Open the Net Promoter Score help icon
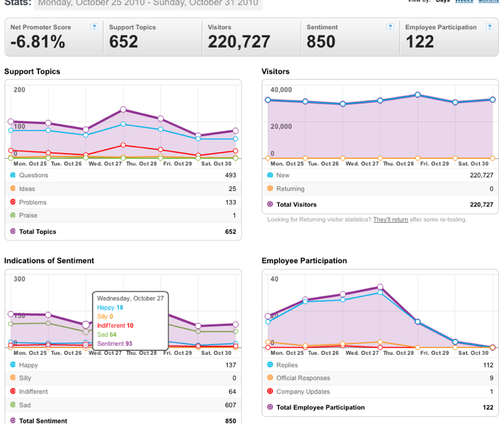 click(94, 27)
